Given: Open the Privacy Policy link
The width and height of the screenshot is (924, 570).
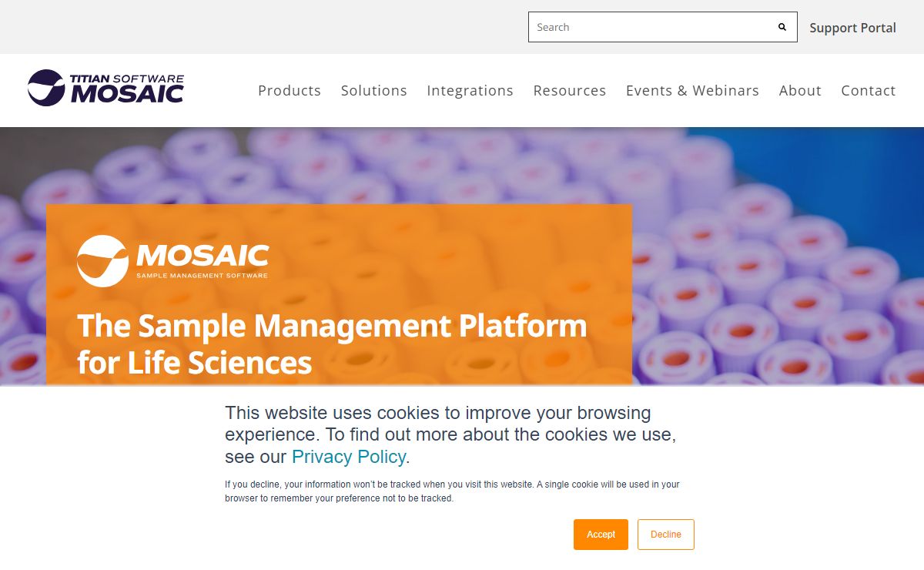Looking at the screenshot, I should pyautogui.click(x=349, y=457).
